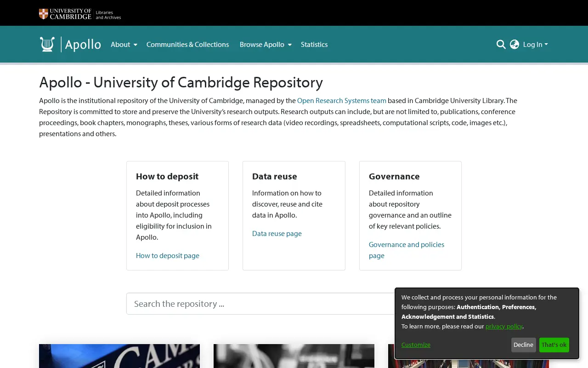Open the language switcher globe icon
Viewport: 588px width, 368px height.
[x=514, y=44]
